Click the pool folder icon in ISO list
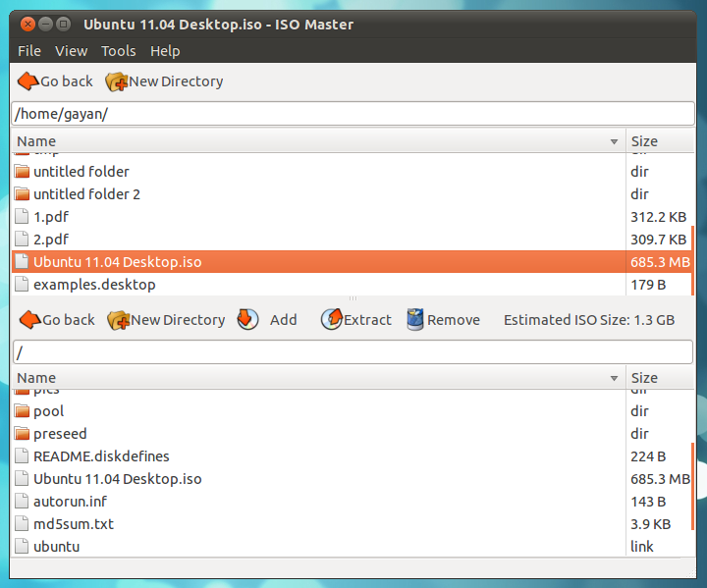Screen dimensions: 707x588 click(x=22, y=410)
